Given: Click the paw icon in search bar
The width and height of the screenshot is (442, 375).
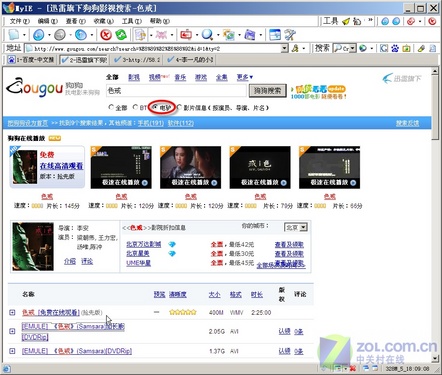Looking at the screenshot, I should click(x=395, y=49).
